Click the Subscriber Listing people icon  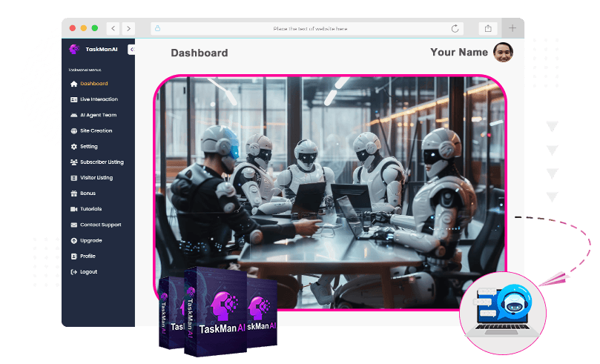click(74, 162)
